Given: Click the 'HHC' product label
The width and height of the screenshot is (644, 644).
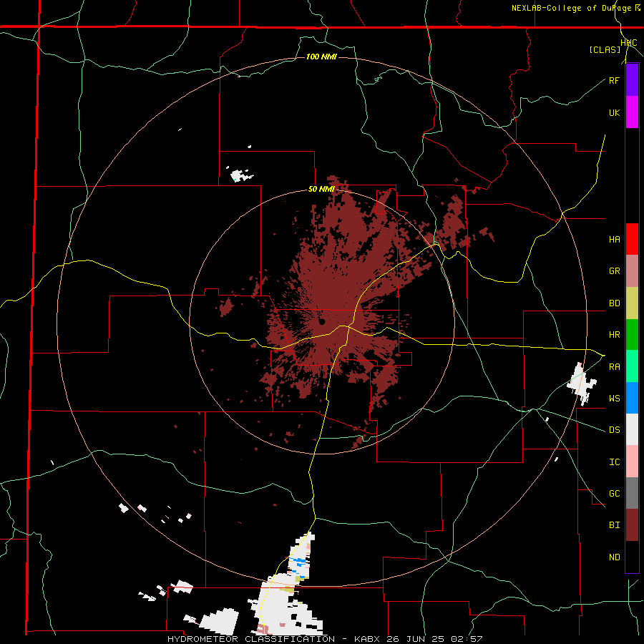Looking at the screenshot, I should pos(629,43).
